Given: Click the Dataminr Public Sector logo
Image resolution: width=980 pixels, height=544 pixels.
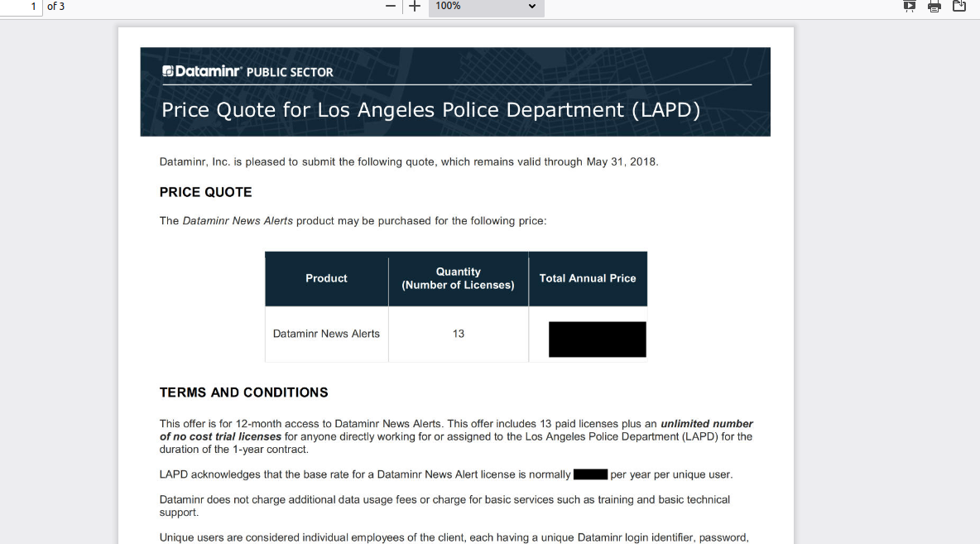Looking at the screenshot, I should [247, 71].
